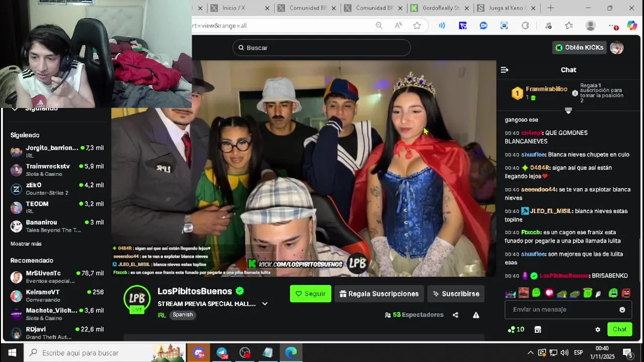Screen dimensions: 644x362
Task: Click the screenshot capture extension icon
Action: (504, 26)
